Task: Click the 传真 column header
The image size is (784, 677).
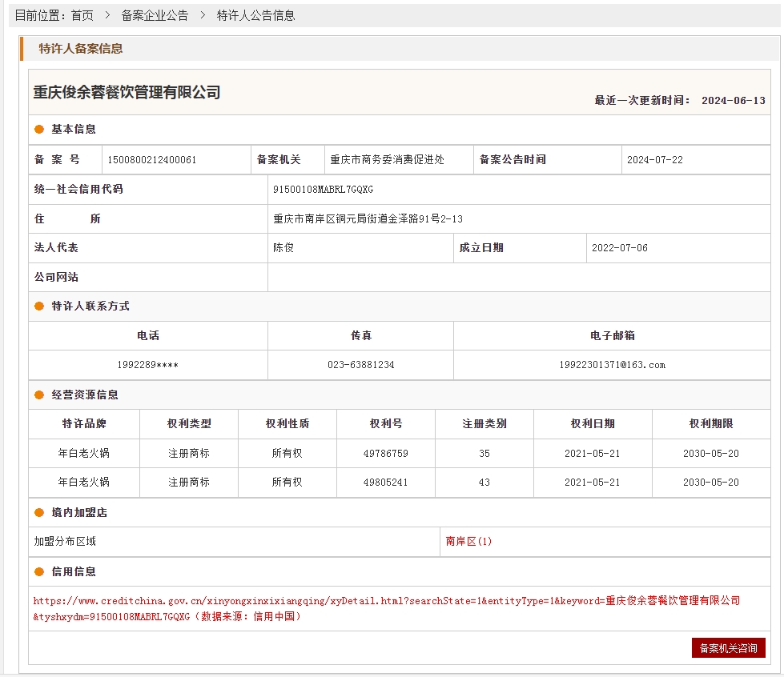Action: (x=361, y=336)
